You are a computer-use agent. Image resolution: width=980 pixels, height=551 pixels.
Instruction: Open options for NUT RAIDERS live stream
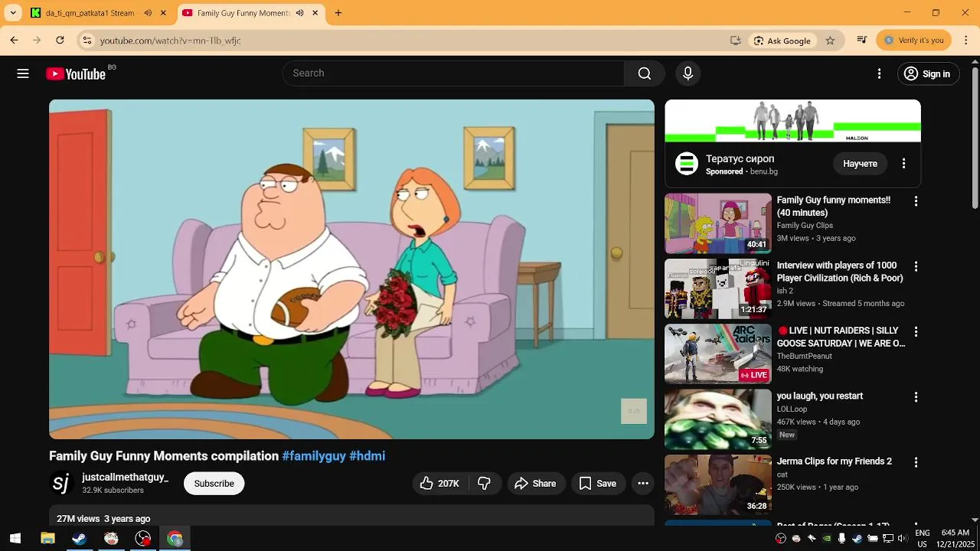pyautogui.click(x=916, y=332)
